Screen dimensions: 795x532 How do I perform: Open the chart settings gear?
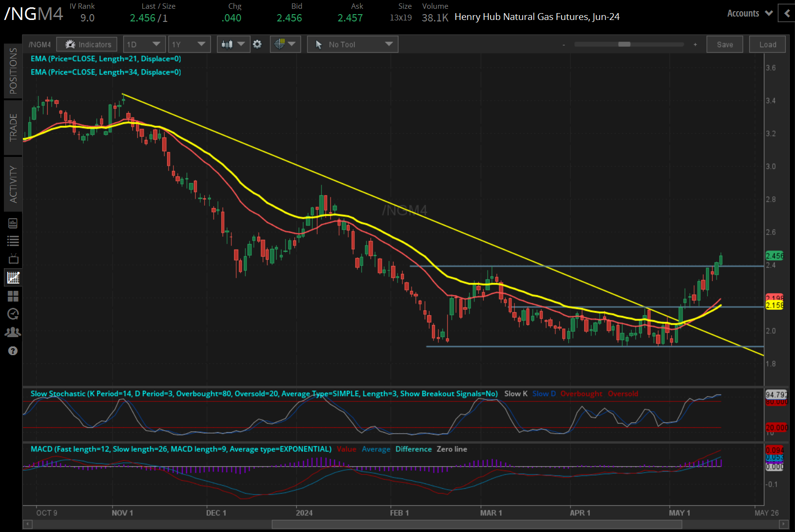[x=257, y=44]
